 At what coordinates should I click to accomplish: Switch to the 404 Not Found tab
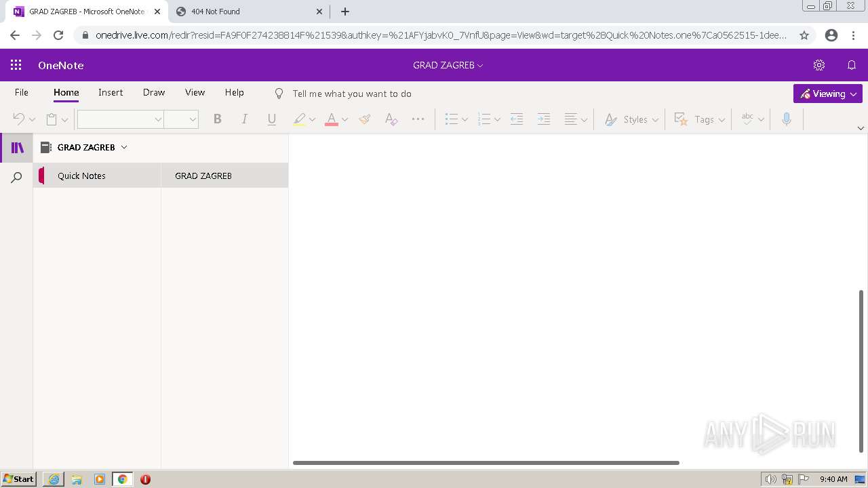click(x=248, y=12)
